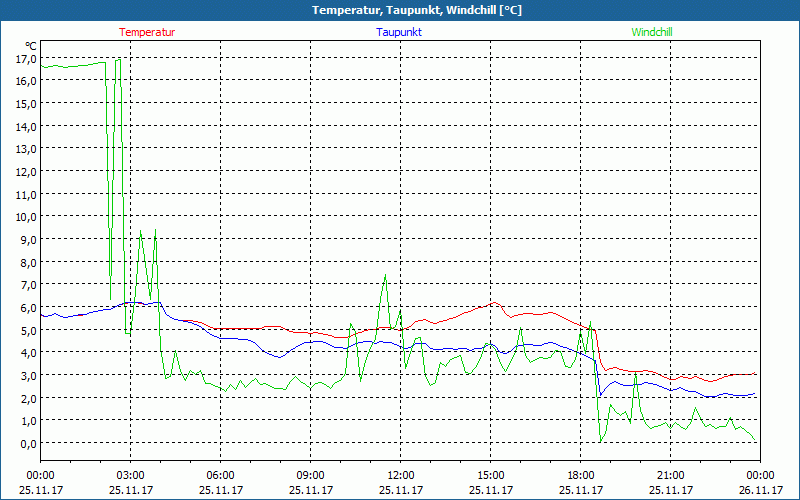Click the 4,0 y-axis value
Screen dimensions: 800x500
[29, 353]
